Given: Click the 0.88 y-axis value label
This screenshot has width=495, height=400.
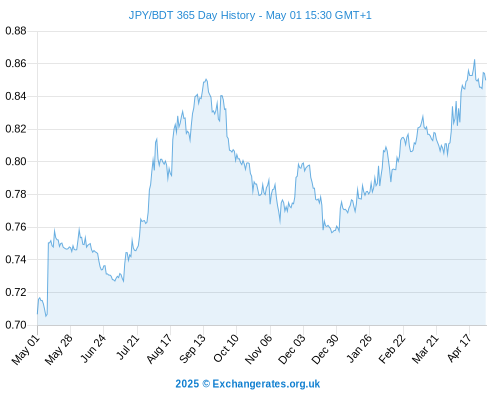Looking at the screenshot, I should [16, 31].
